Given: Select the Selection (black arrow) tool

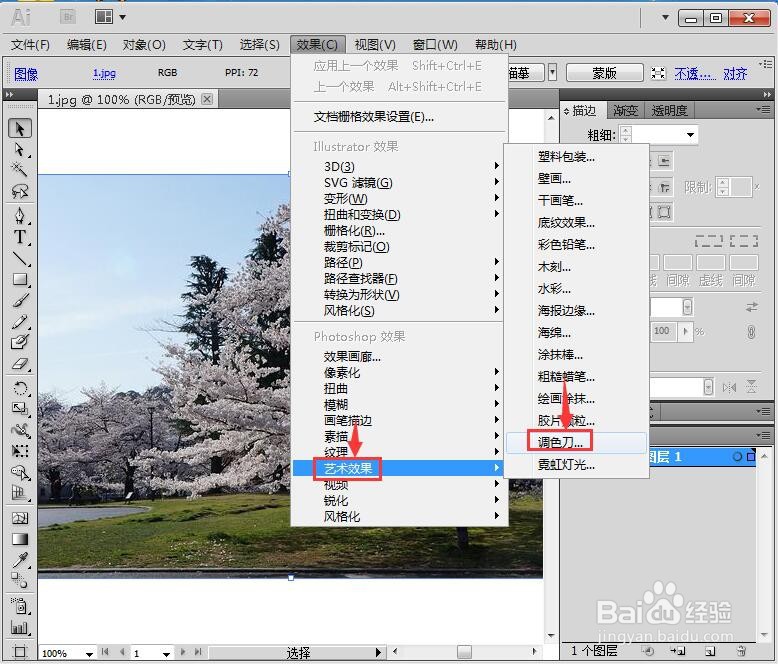Looking at the screenshot, I should (20, 129).
